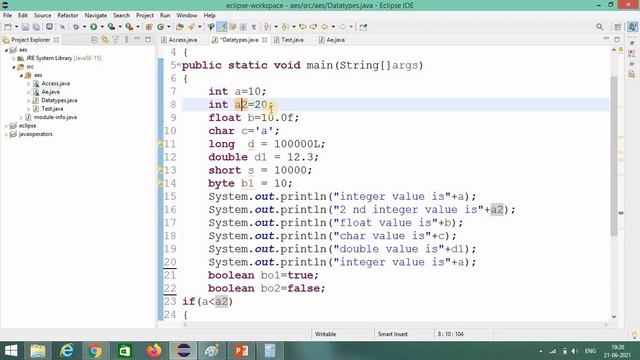Click the Forward navigation arrow
The width and height of the screenshot is (640, 360).
(x=342, y=27)
